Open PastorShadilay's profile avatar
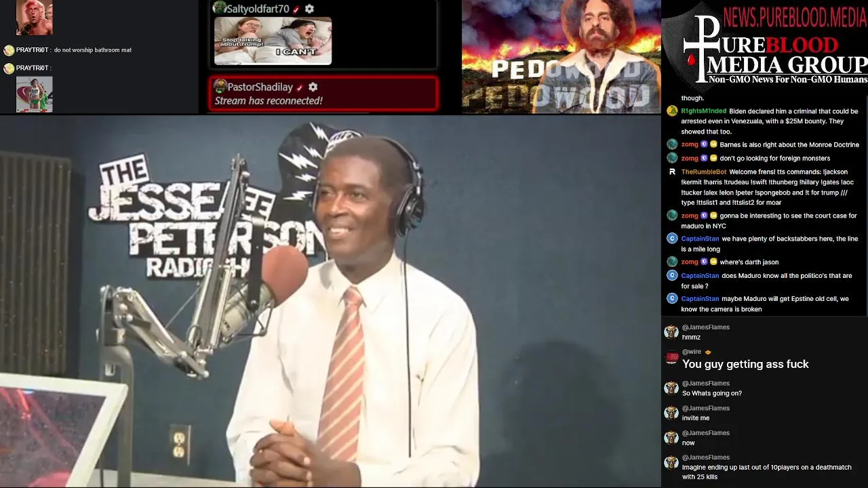The width and height of the screenshot is (868, 488). [x=220, y=86]
